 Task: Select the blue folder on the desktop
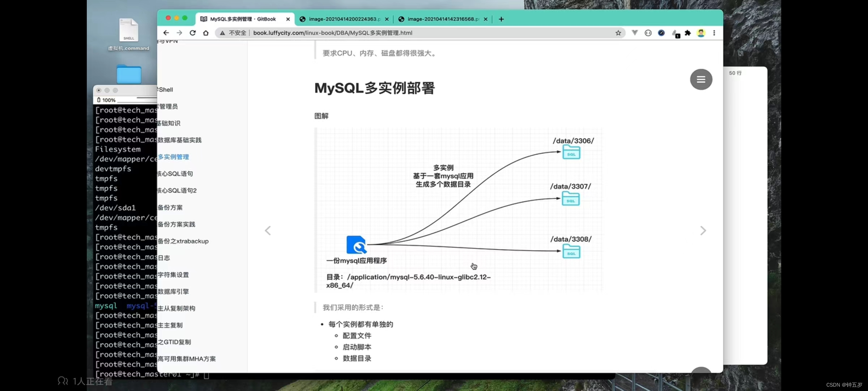(129, 75)
